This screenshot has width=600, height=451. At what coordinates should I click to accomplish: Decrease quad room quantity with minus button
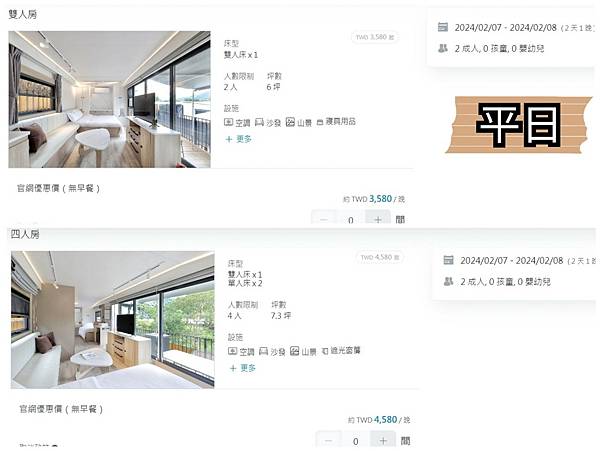coord(329,440)
